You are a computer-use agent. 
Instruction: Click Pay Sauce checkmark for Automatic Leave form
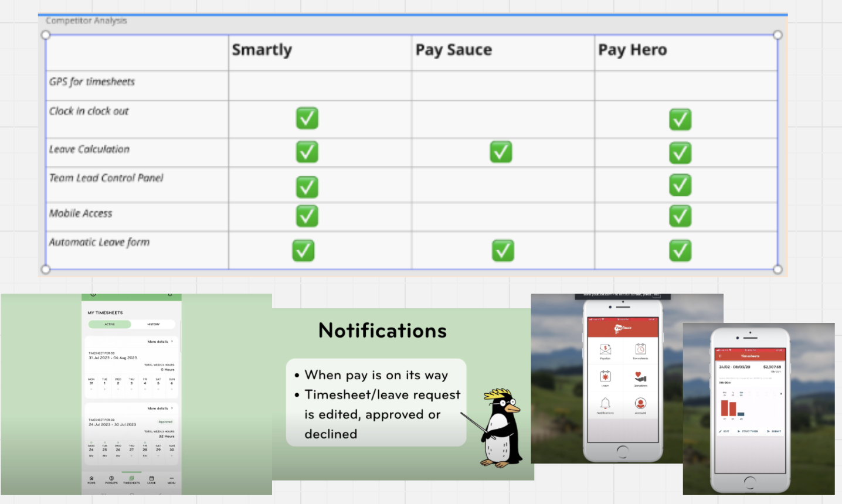coord(503,250)
